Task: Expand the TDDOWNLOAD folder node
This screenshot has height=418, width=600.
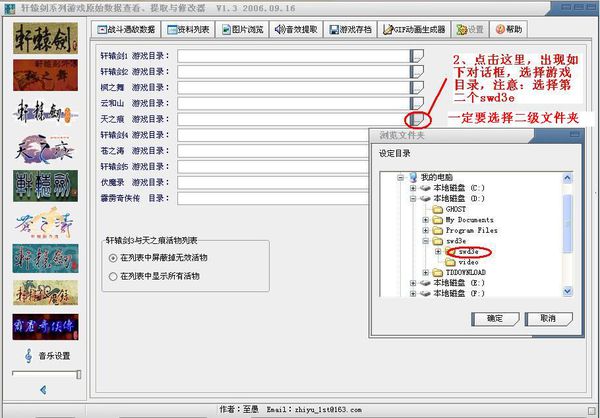Action: (x=426, y=273)
